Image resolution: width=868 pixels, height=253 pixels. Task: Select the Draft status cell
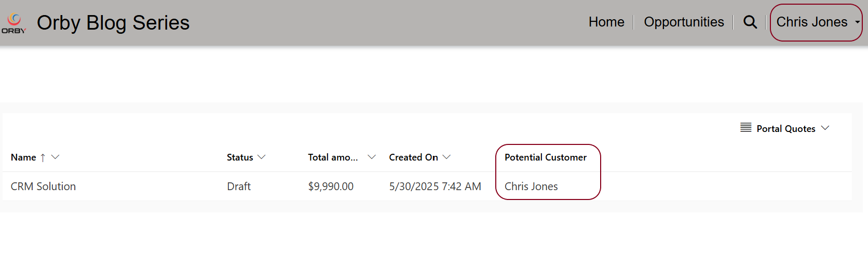tap(239, 187)
